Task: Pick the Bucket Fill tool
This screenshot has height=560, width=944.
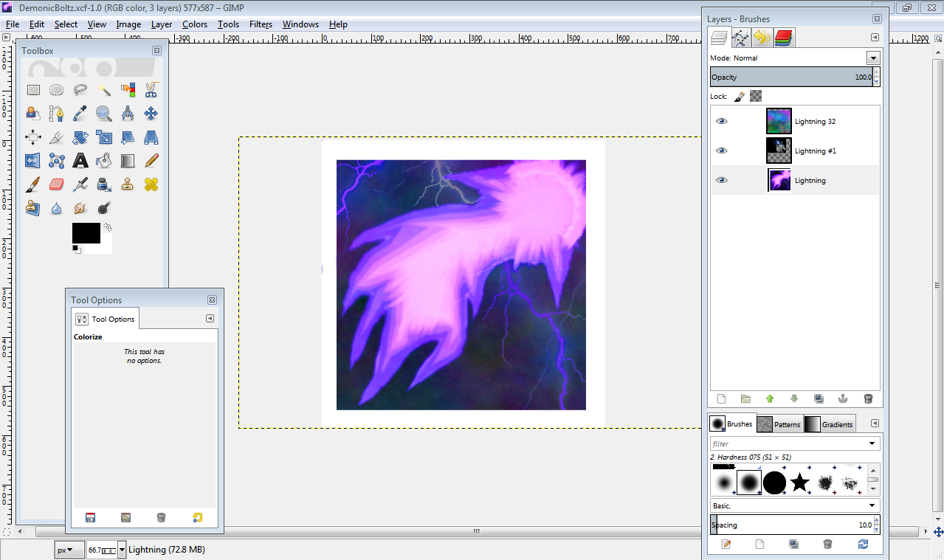Action: pos(104,161)
